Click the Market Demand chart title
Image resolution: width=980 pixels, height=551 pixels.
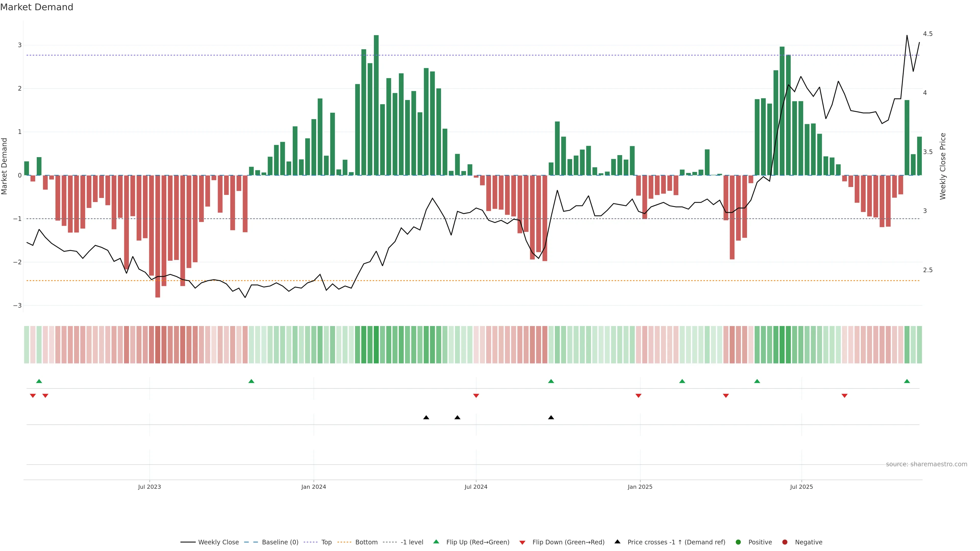click(36, 7)
